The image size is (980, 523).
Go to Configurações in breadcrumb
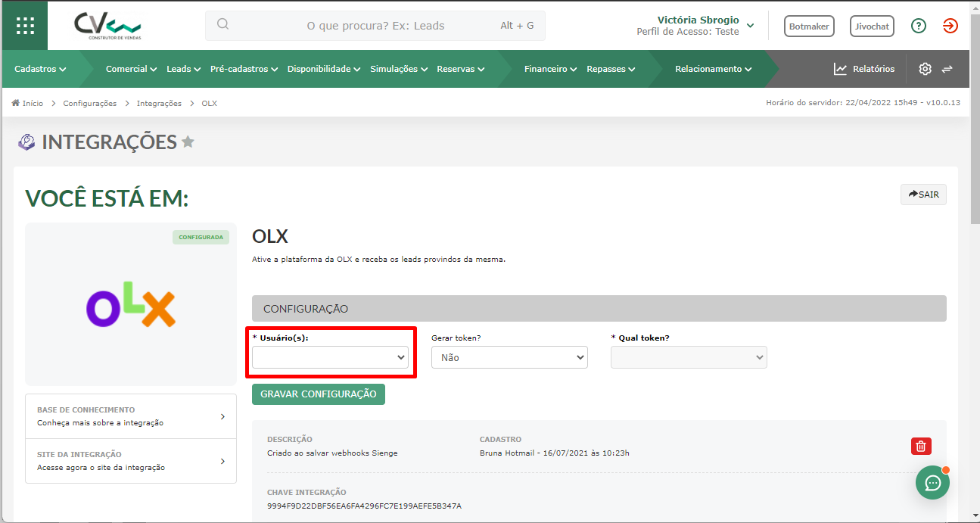coord(90,103)
